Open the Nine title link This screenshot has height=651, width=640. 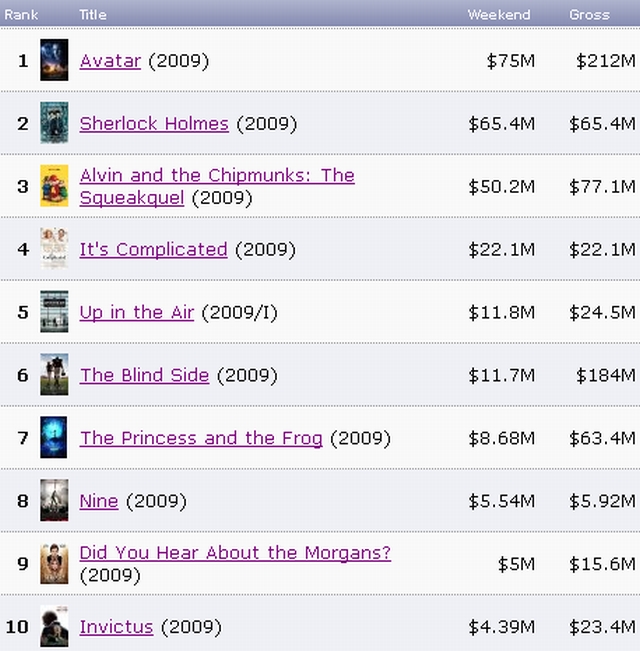coord(99,501)
